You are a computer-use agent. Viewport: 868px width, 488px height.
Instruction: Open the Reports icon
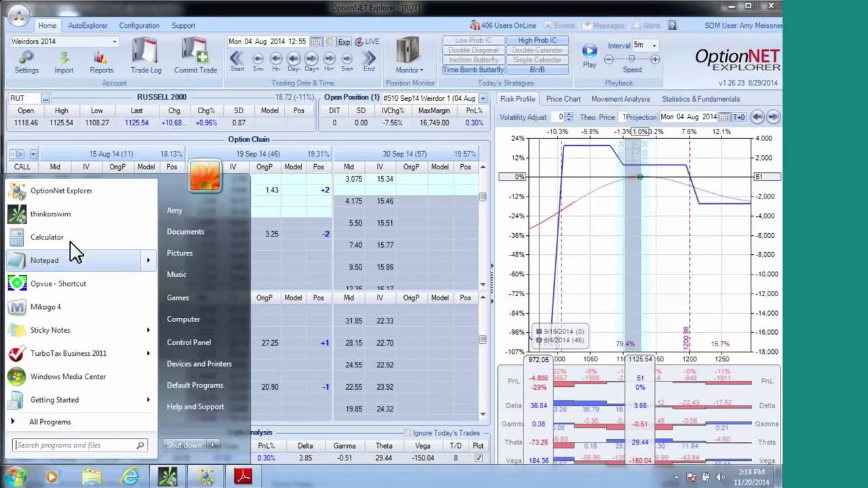click(102, 61)
